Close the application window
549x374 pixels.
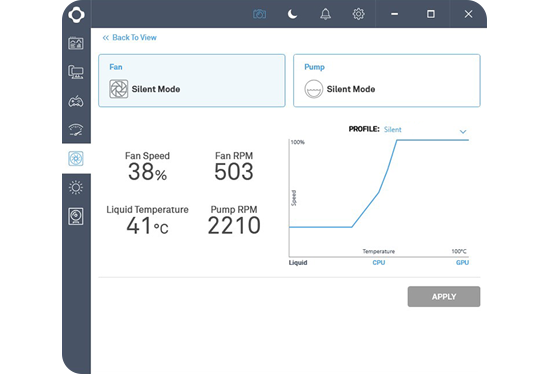click(x=468, y=14)
